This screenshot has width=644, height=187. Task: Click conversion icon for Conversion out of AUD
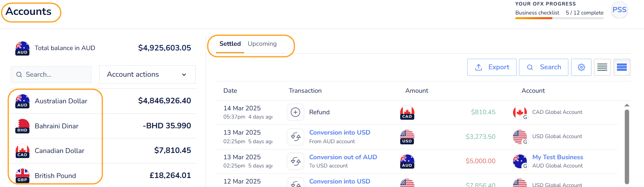(x=296, y=161)
